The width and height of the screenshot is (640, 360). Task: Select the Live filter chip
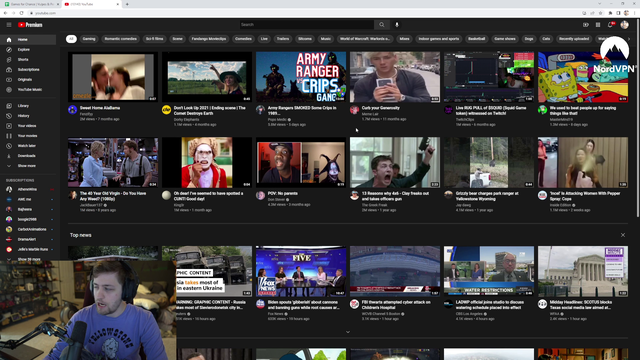coord(264,39)
